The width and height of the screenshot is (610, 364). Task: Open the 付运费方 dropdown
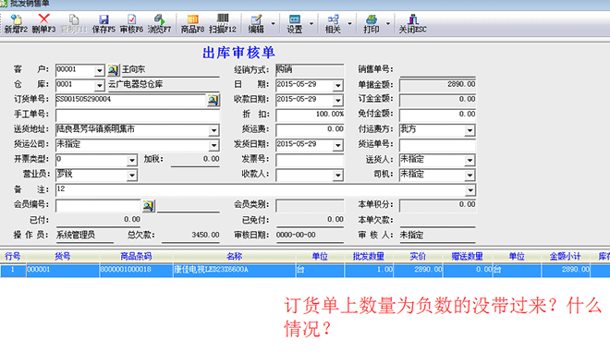(470, 130)
